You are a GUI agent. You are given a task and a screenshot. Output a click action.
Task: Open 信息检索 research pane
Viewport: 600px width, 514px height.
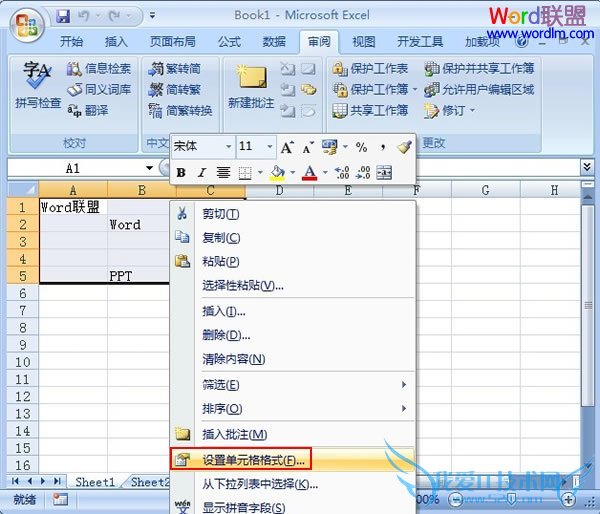pos(99,69)
